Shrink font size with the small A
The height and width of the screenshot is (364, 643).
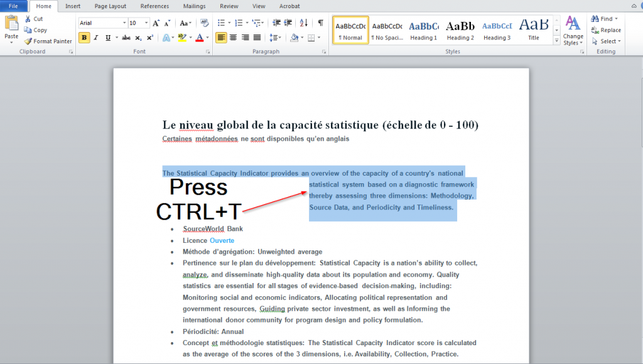click(x=167, y=23)
